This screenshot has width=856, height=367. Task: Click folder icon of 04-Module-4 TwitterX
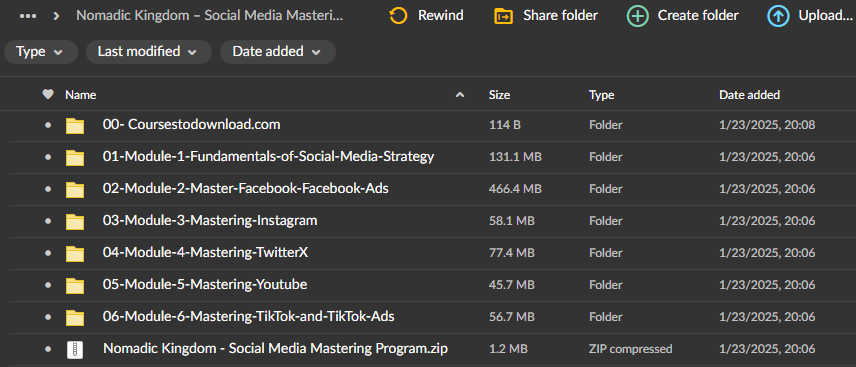[x=75, y=253]
